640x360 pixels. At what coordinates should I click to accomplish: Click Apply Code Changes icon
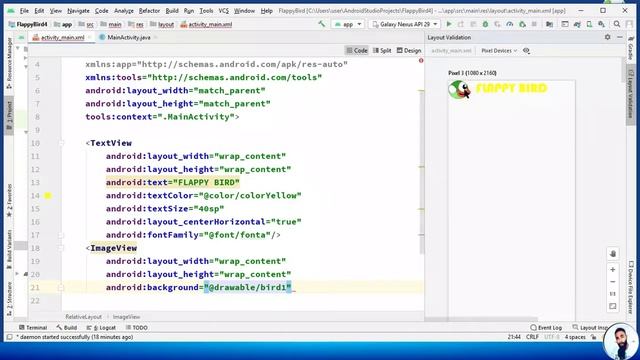click(473, 24)
